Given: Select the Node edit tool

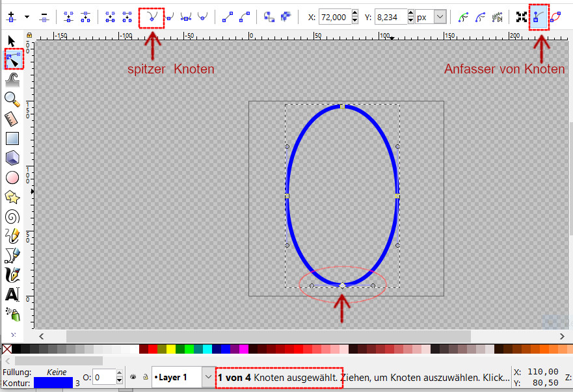Looking at the screenshot, I should pos(14,59).
